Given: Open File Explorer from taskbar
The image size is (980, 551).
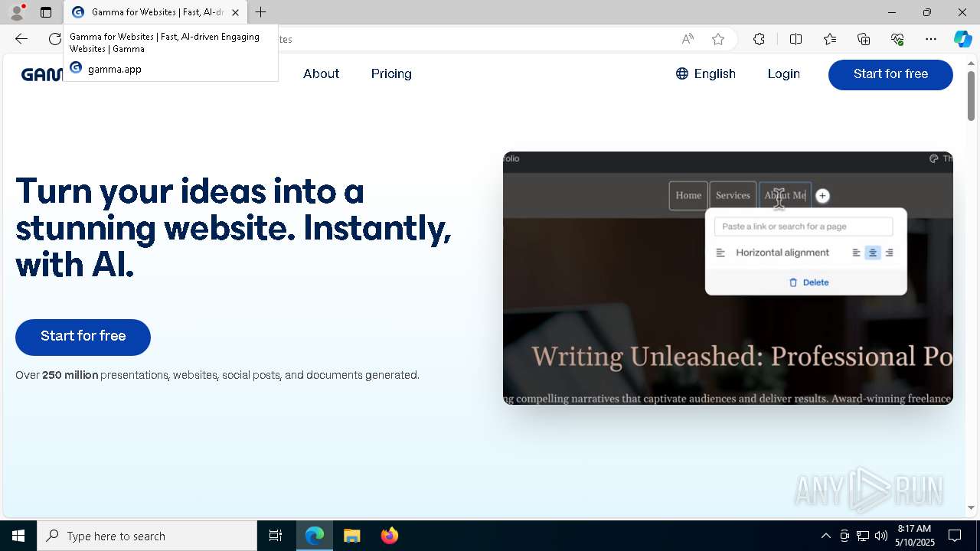Looking at the screenshot, I should click(x=351, y=536).
